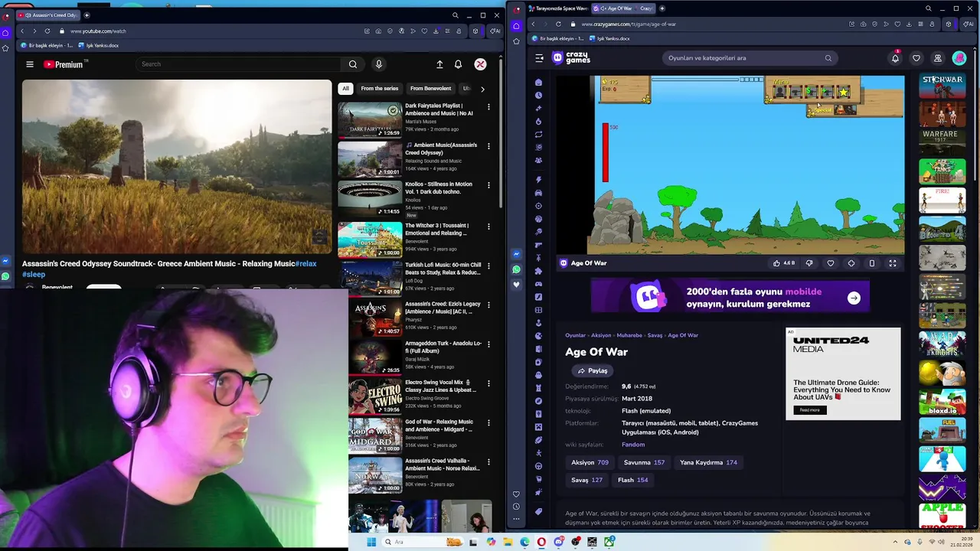Dislike the Age Of War game

point(809,263)
